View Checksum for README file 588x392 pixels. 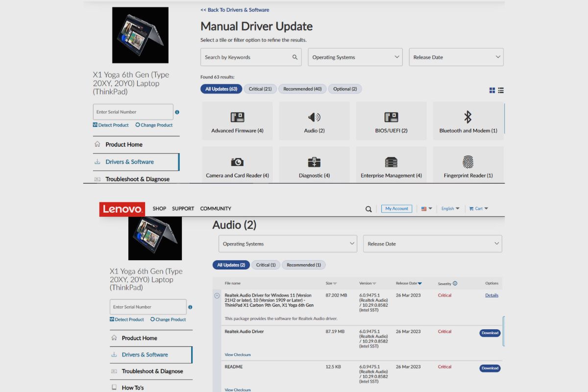click(238, 390)
